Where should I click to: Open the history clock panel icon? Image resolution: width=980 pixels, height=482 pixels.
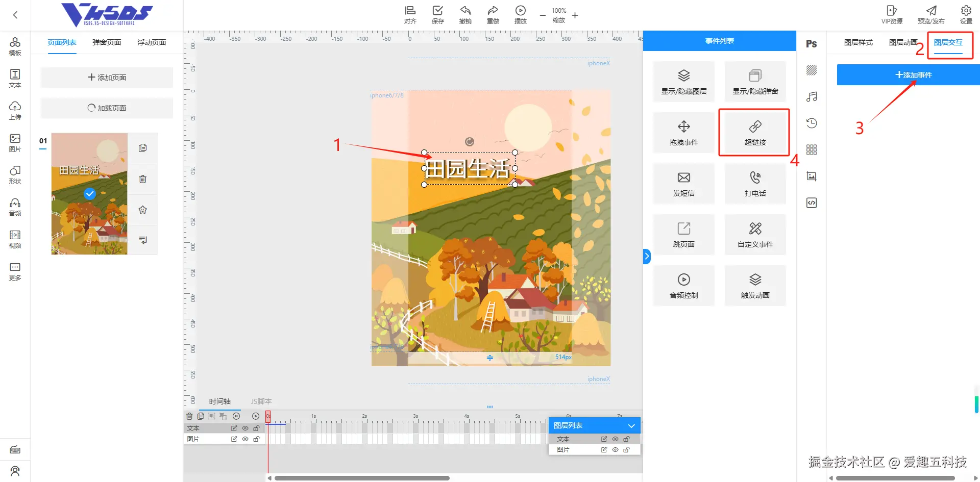[x=812, y=123]
